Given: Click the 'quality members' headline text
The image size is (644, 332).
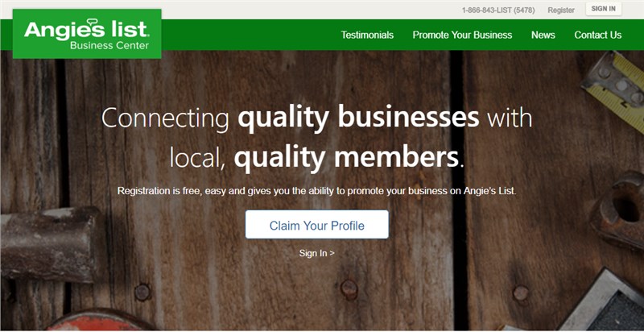Looking at the screenshot, I should [x=346, y=158].
